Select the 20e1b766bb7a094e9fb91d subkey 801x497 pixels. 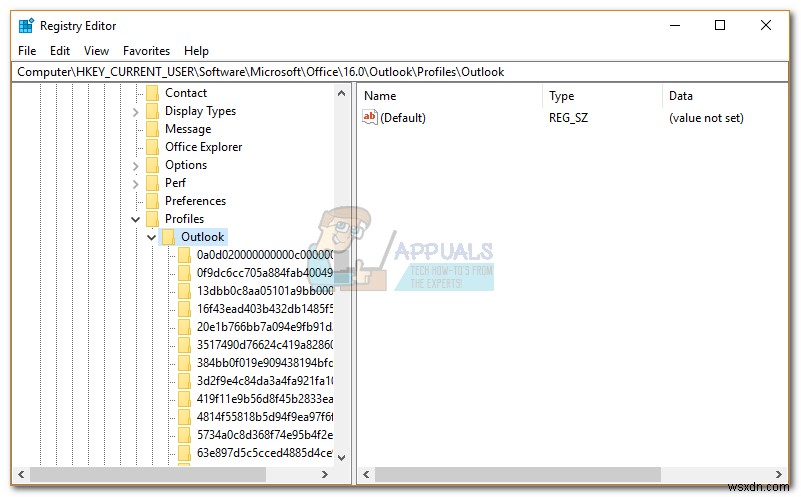265,326
